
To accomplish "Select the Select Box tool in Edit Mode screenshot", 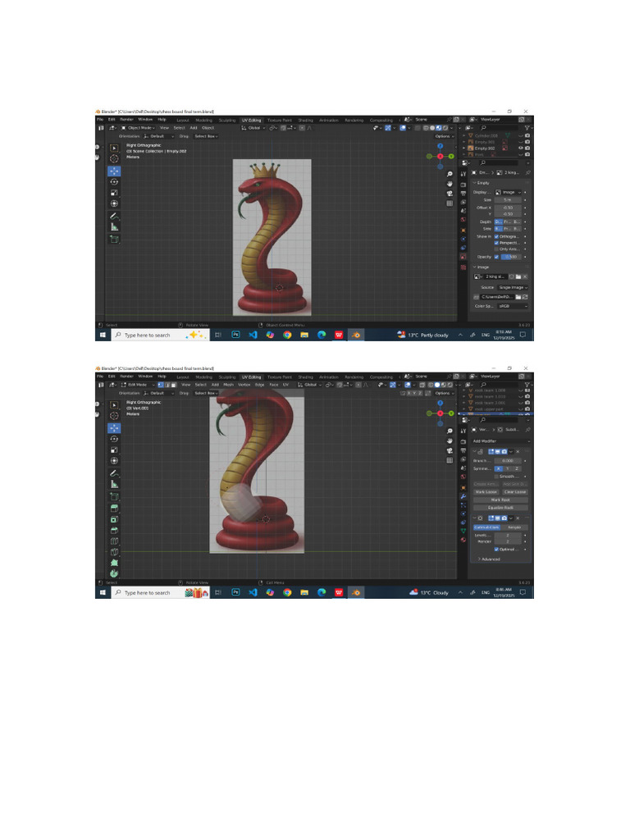I will pyautogui.click(x=114, y=405).
